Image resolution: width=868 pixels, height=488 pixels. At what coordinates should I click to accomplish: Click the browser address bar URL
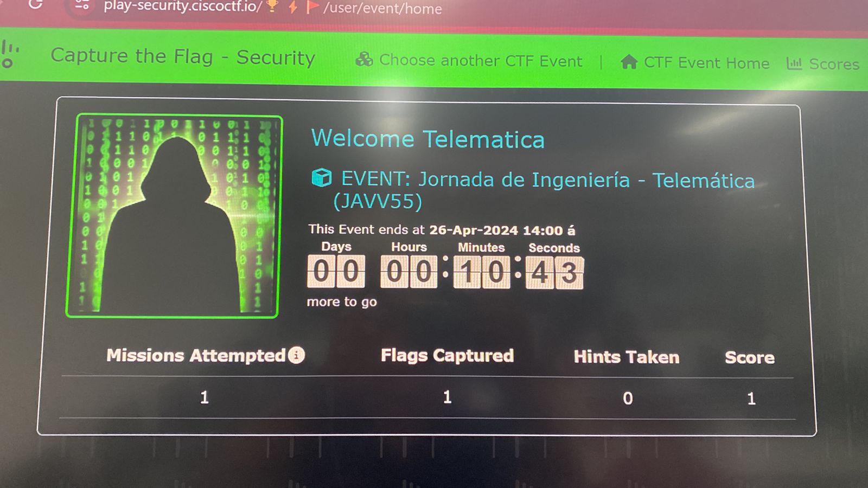tap(273, 7)
